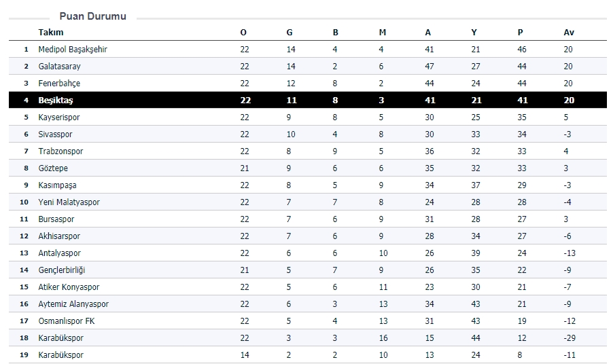Click the Takım column header
The width and height of the screenshot is (611, 364).
coord(51,33)
